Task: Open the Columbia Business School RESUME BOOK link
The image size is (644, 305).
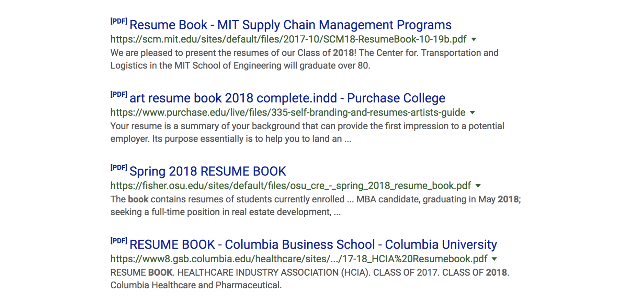Action: pyautogui.click(x=313, y=244)
